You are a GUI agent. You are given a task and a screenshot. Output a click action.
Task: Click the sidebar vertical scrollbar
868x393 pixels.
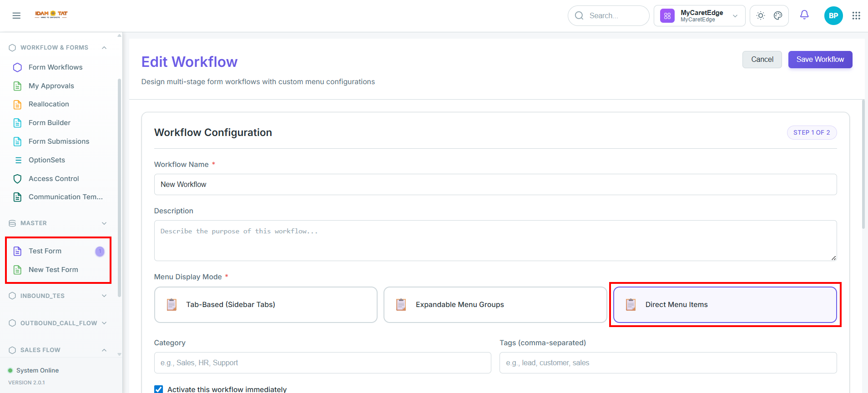pos(120,186)
